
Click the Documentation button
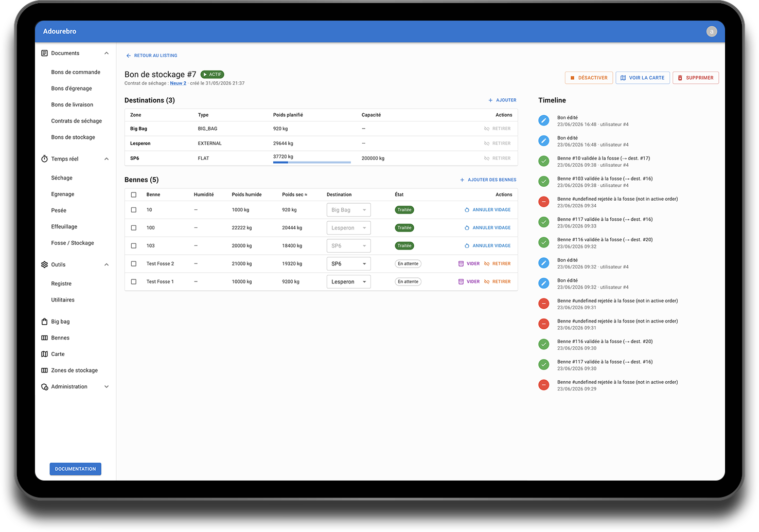[76, 469]
